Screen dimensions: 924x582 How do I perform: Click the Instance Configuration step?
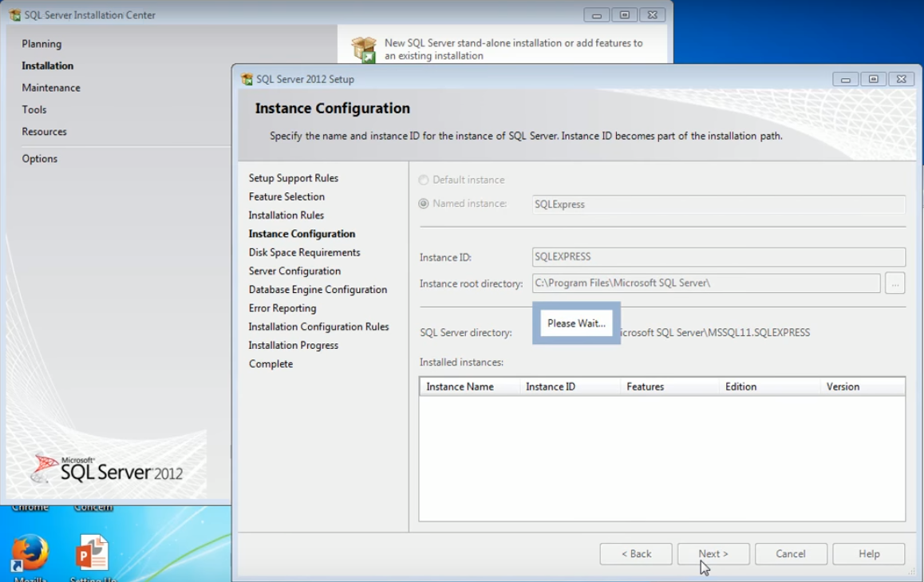(x=302, y=233)
